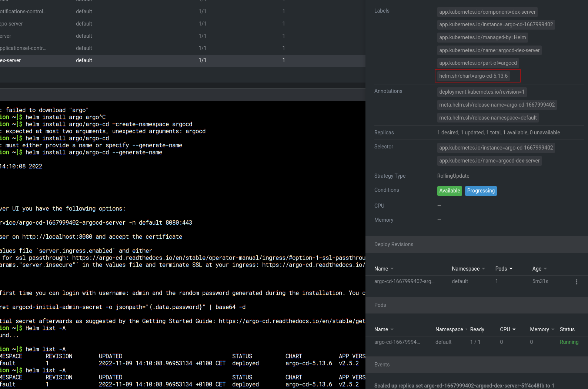Sort Deploy Revisions by Pods column

pos(504,269)
